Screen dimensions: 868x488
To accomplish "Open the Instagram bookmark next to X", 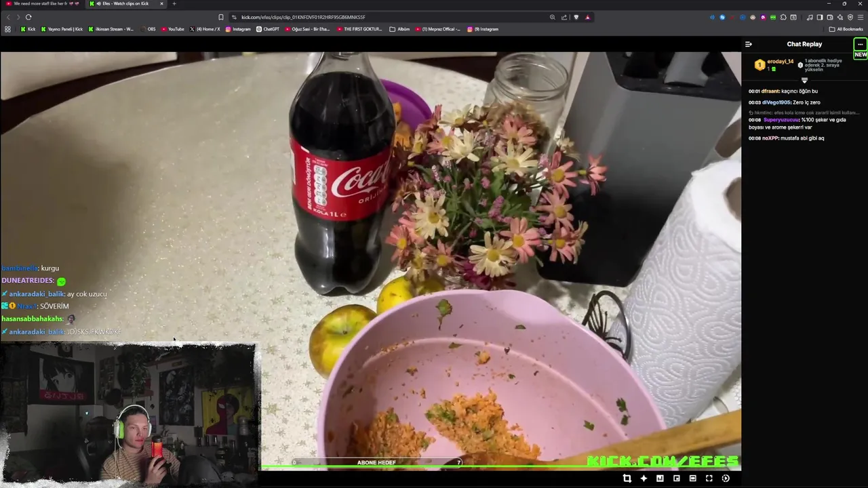I will tap(238, 29).
